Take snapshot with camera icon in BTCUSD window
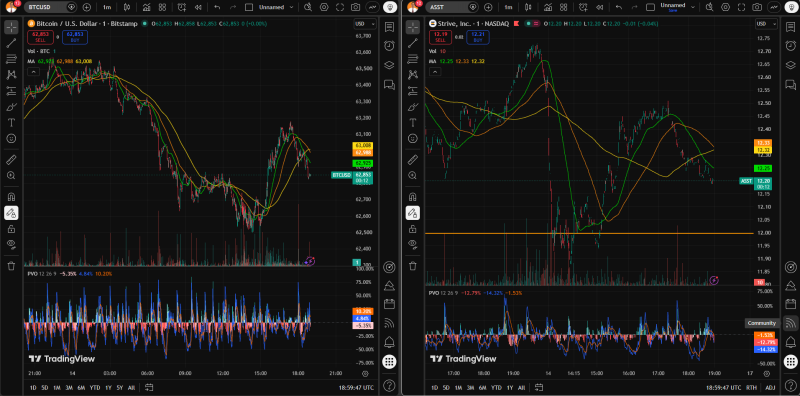The width and height of the screenshot is (800, 396). tap(355, 7)
